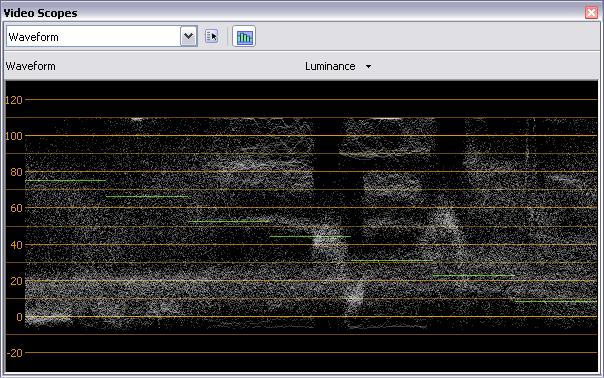
Task: Click the green step line just above 40
Action: pos(310,237)
